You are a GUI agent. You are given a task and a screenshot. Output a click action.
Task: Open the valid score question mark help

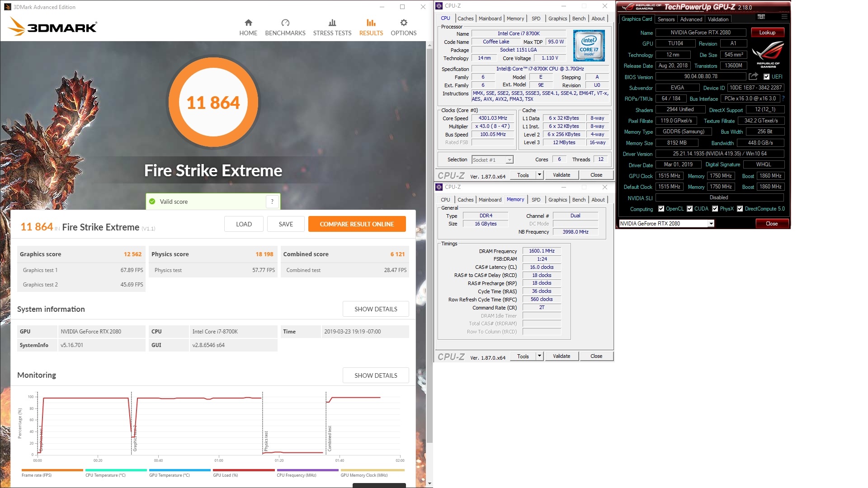[x=272, y=202]
